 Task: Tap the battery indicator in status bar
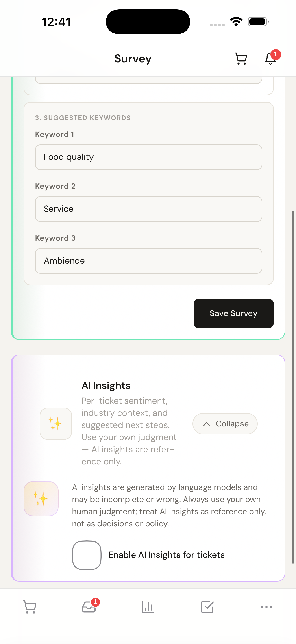pos(258,22)
